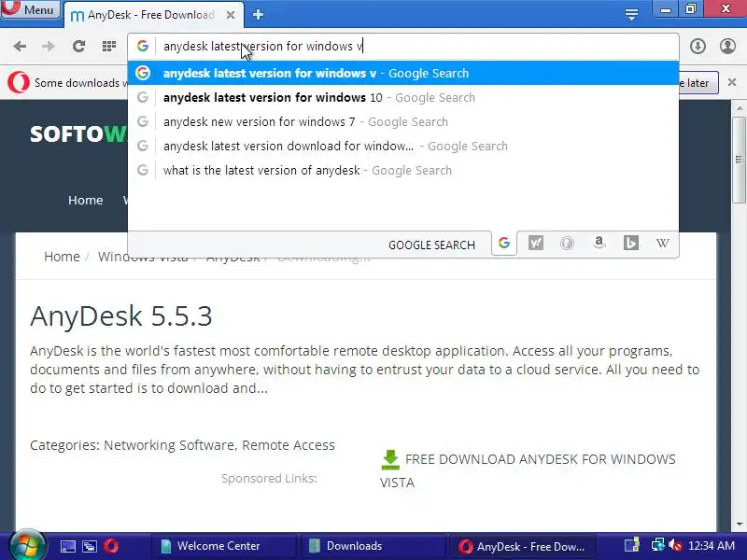
Task: Click the Opera icon in the notification bar
Action: pos(19,82)
